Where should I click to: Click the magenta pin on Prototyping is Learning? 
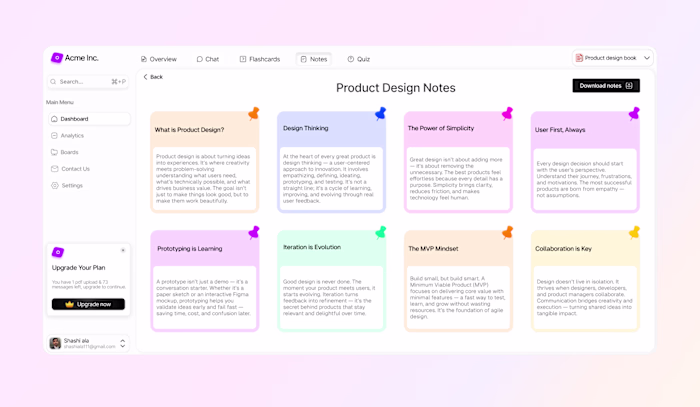coord(254,232)
